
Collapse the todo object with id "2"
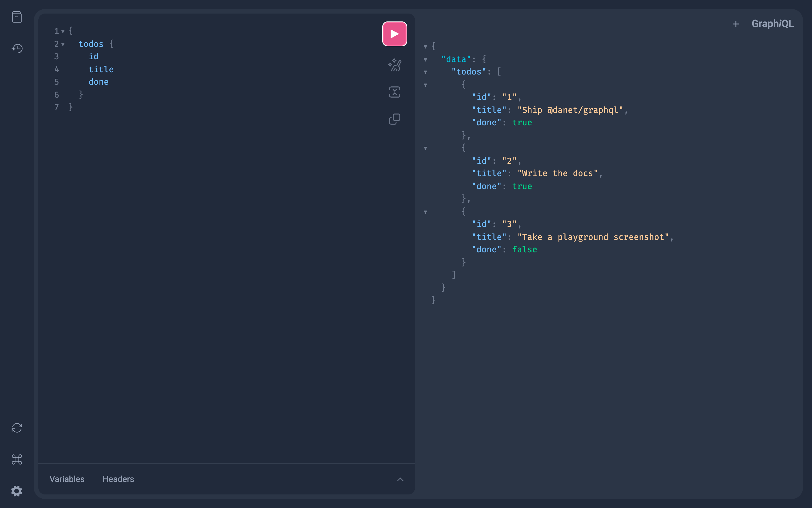click(425, 148)
